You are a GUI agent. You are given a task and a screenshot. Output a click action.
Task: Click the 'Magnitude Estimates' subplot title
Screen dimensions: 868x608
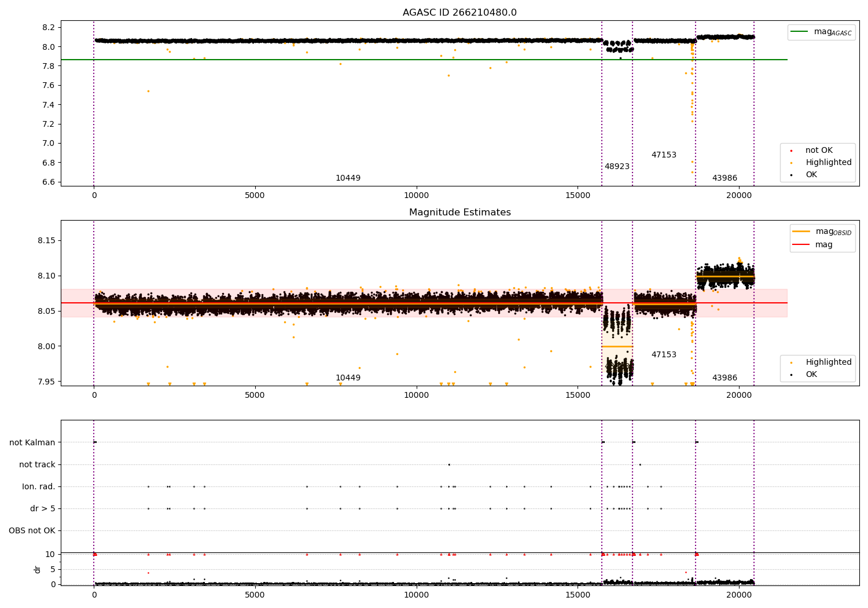click(x=459, y=213)
